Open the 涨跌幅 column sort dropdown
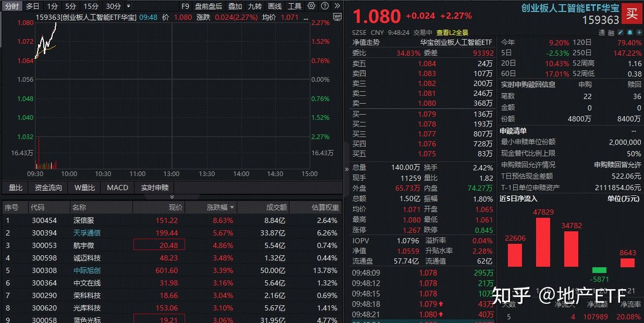The image size is (644, 323). click(x=233, y=207)
